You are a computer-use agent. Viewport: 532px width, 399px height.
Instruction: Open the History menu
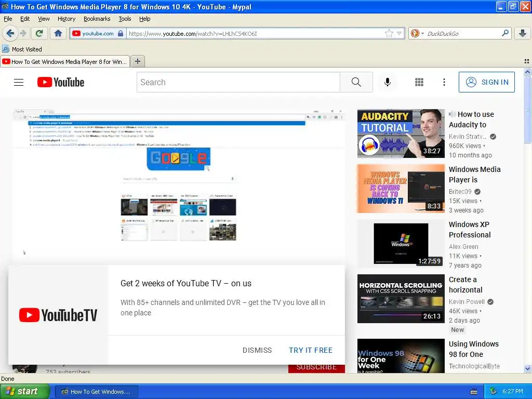click(x=66, y=19)
